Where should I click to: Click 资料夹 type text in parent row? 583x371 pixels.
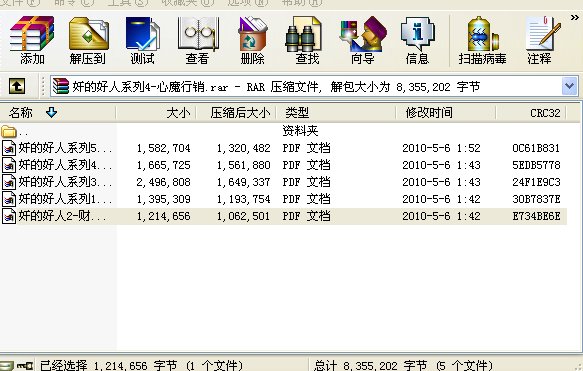tap(300, 131)
